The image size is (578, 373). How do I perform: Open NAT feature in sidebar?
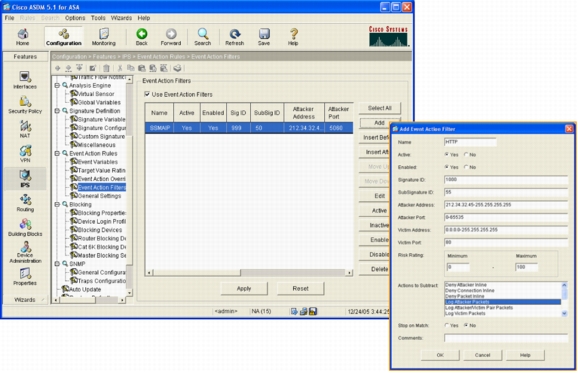(x=25, y=129)
